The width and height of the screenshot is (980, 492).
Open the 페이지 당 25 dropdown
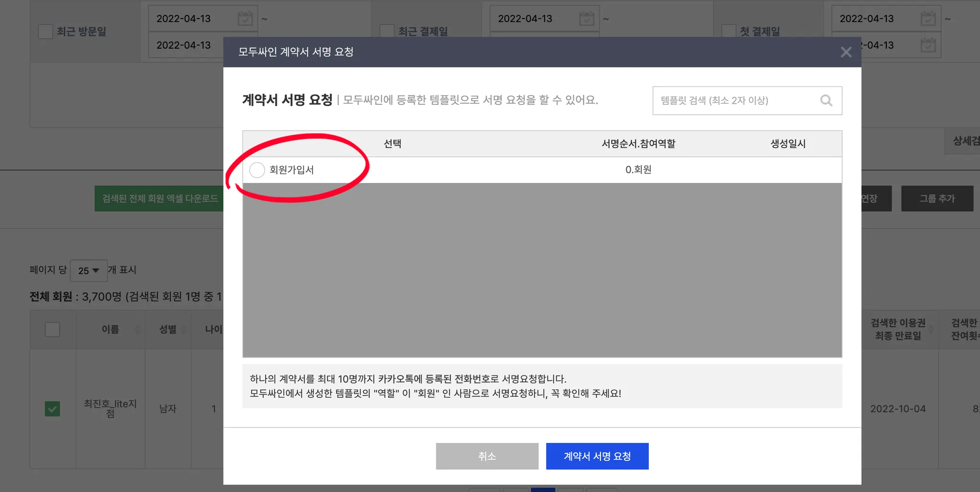click(x=89, y=271)
